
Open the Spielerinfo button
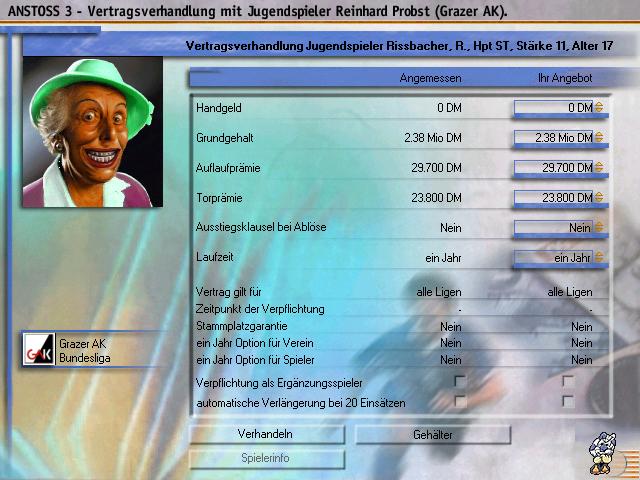pos(267,458)
